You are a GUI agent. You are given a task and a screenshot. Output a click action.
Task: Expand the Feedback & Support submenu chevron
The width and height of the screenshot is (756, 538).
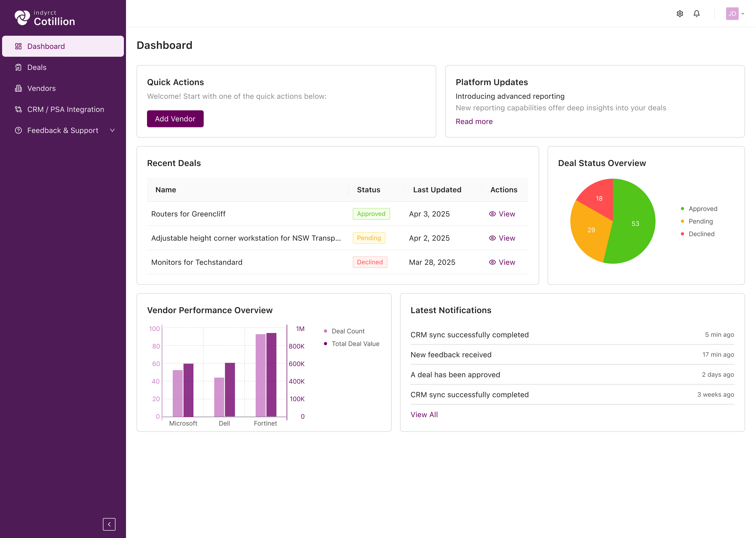click(112, 130)
